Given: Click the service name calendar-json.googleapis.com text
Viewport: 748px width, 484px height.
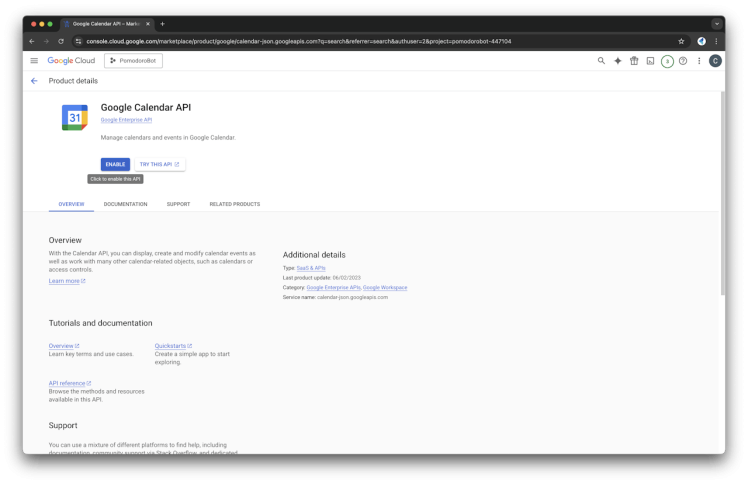Looking at the screenshot, I should pyautogui.click(x=353, y=297).
